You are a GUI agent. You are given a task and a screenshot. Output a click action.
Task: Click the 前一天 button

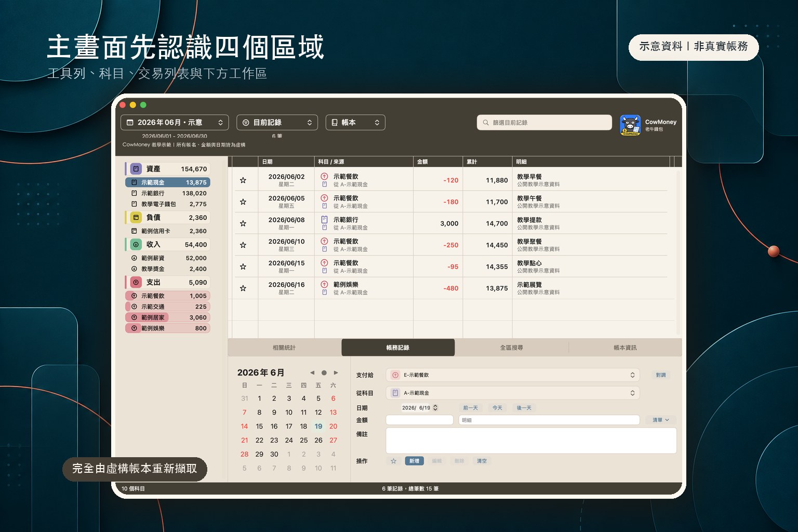click(x=471, y=408)
